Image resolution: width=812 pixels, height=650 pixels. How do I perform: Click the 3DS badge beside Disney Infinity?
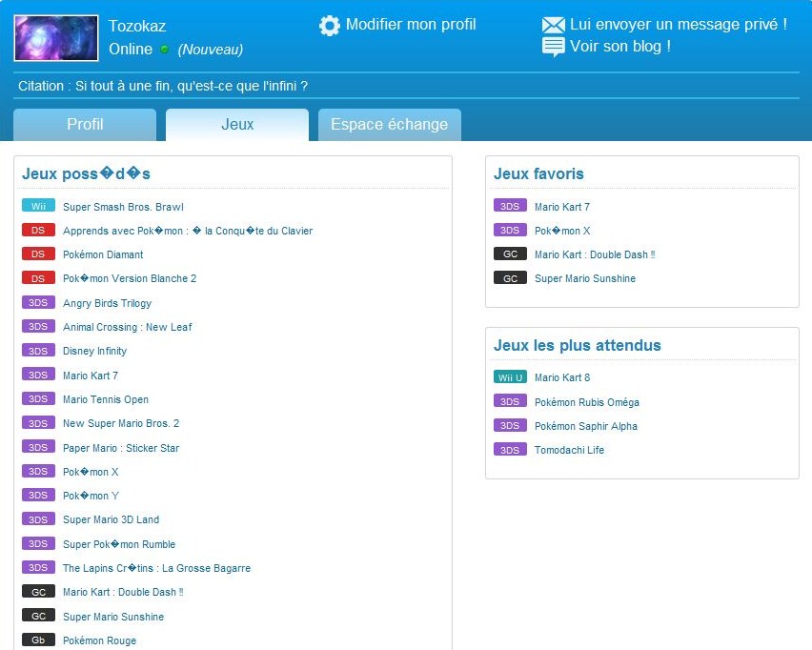tap(38, 350)
